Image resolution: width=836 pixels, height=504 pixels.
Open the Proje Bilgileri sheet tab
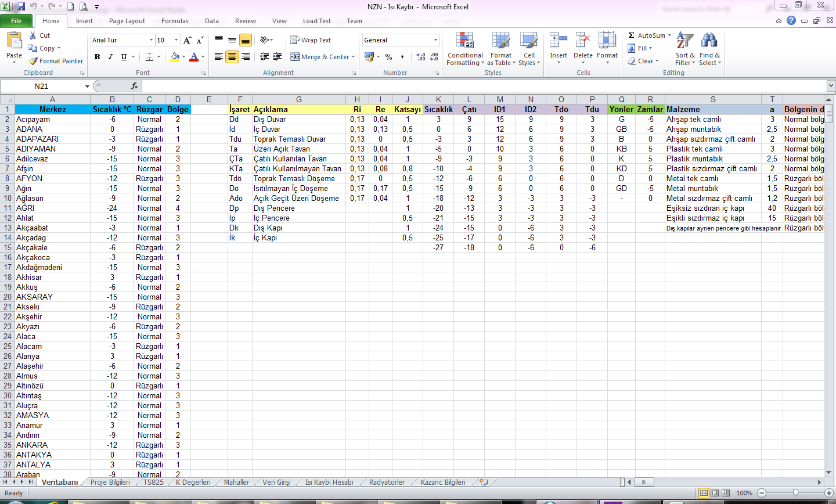click(110, 483)
